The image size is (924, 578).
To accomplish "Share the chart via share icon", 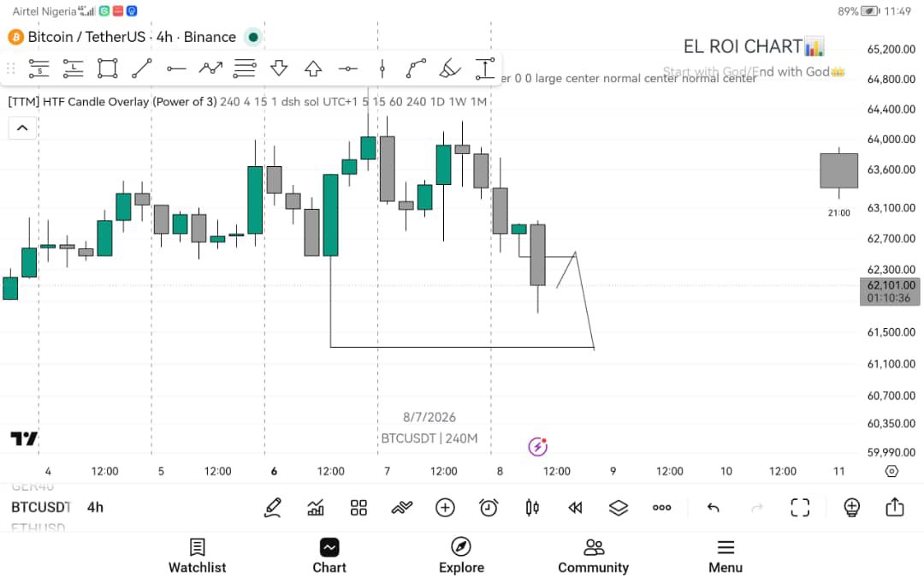I will tap(895, 507).
